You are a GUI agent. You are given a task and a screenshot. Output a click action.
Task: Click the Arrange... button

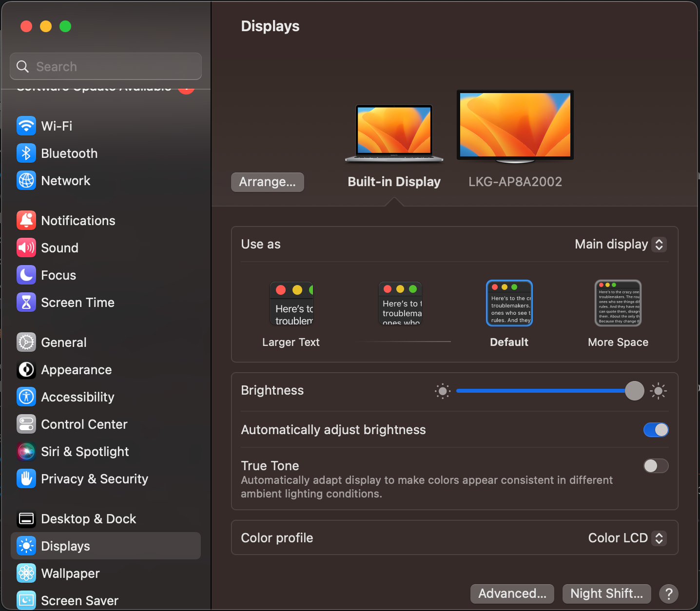[x=267, y=182]
